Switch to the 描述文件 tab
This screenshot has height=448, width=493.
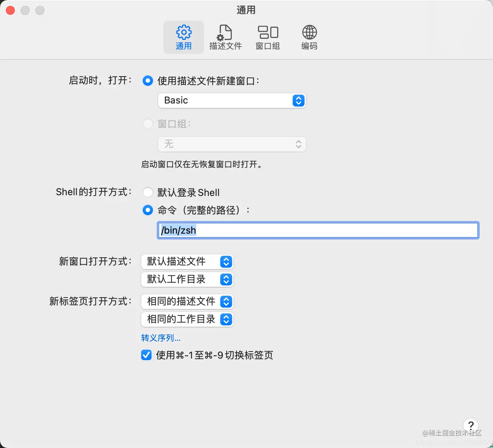(225, 37)
